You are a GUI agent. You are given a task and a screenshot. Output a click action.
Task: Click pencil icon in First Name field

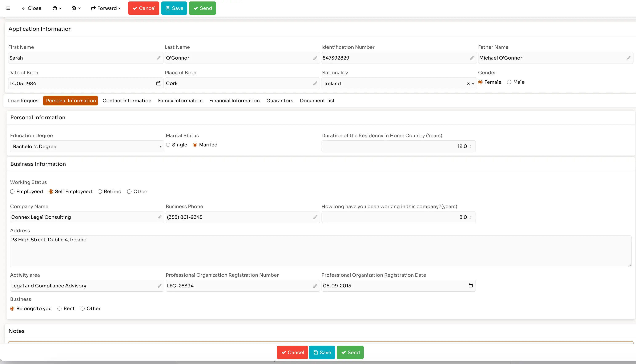[x=158, y=58]
